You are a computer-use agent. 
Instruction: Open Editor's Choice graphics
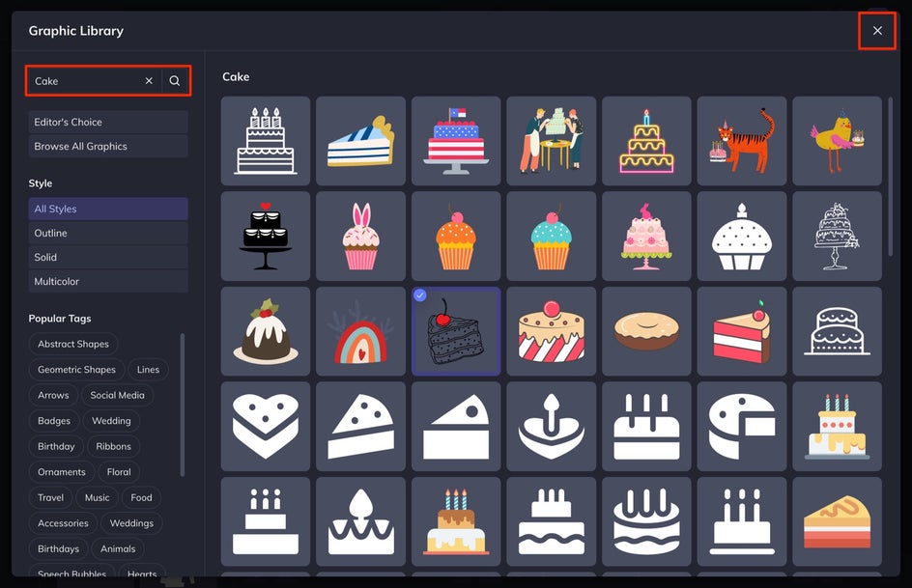tap(108, 122)
